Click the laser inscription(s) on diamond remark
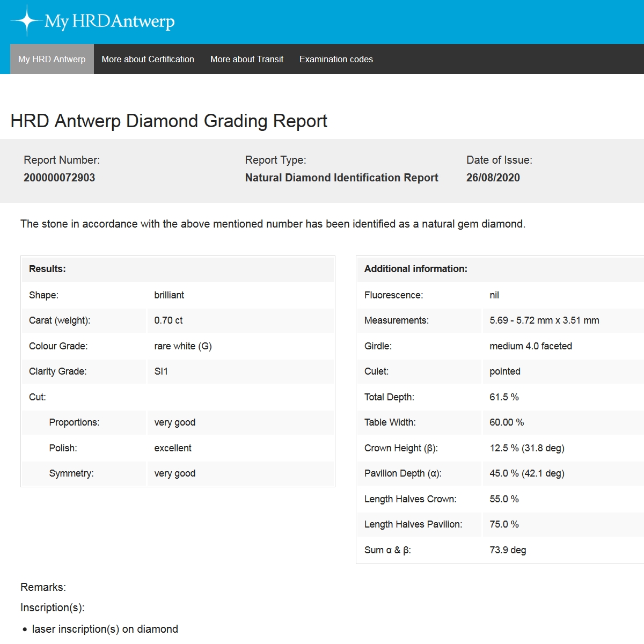644x644 pixels. pos(105,629)
